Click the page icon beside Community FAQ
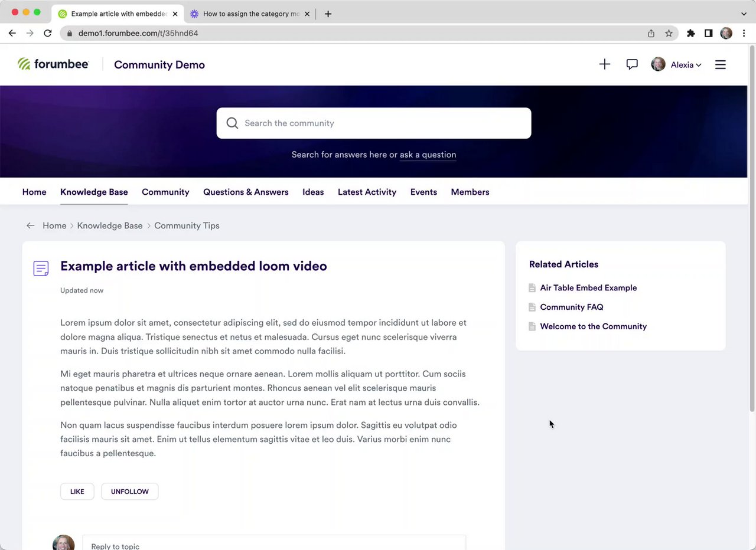The image size is (756, 550). (x=532, y=307)
